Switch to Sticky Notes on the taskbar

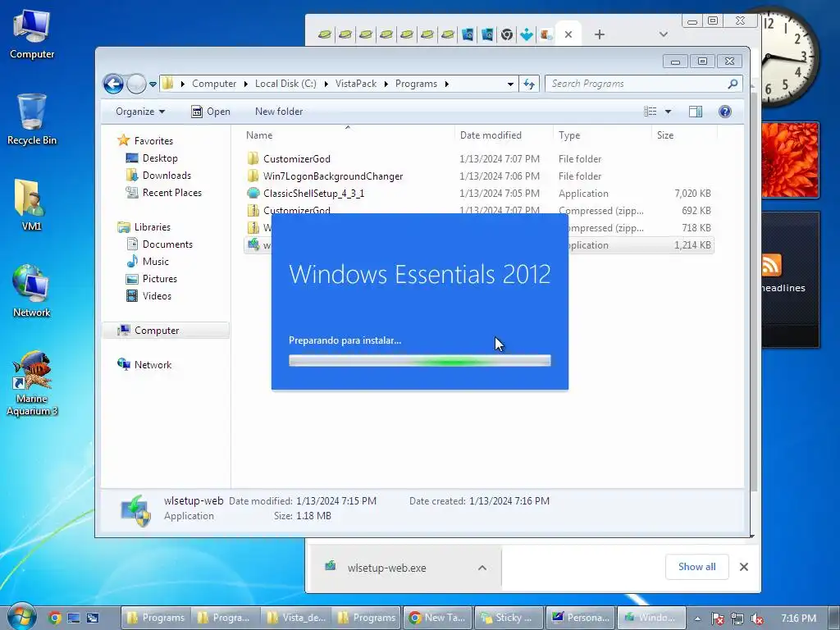point(509,618)
